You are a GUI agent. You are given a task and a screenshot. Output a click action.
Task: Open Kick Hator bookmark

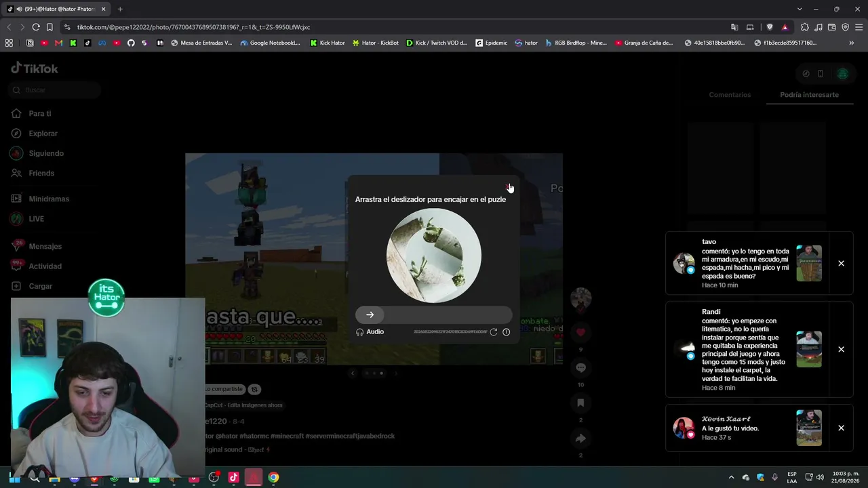[328, 43]
